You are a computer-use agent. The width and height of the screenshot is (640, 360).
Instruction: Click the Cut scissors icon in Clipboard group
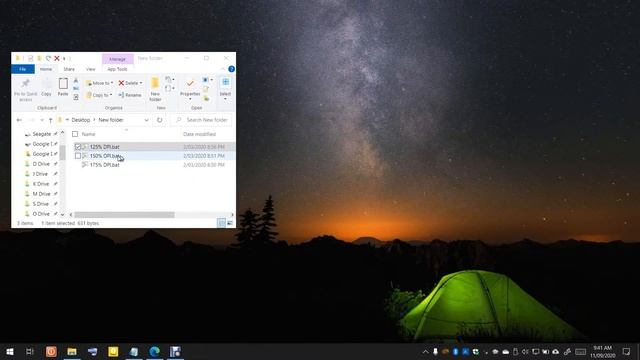pyautogui.click(x=76, y=80)
